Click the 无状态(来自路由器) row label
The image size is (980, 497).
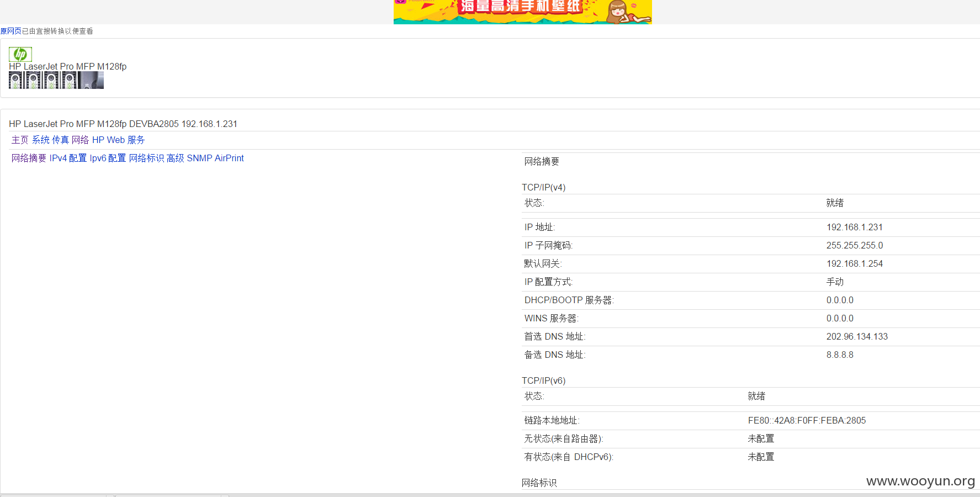(564, 439)
